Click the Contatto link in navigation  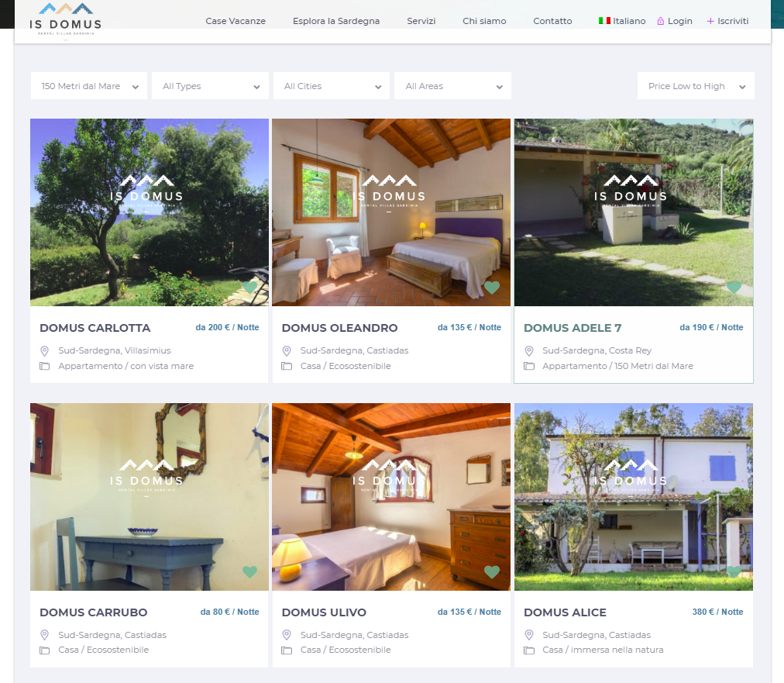[x=552, y=21]
